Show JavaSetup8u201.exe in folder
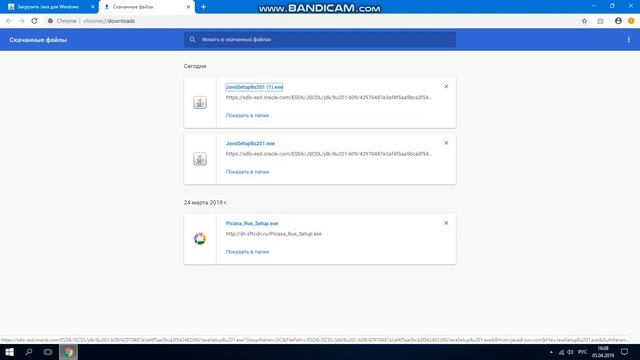This screenshot has width=640, height=360. click(247, 172)
